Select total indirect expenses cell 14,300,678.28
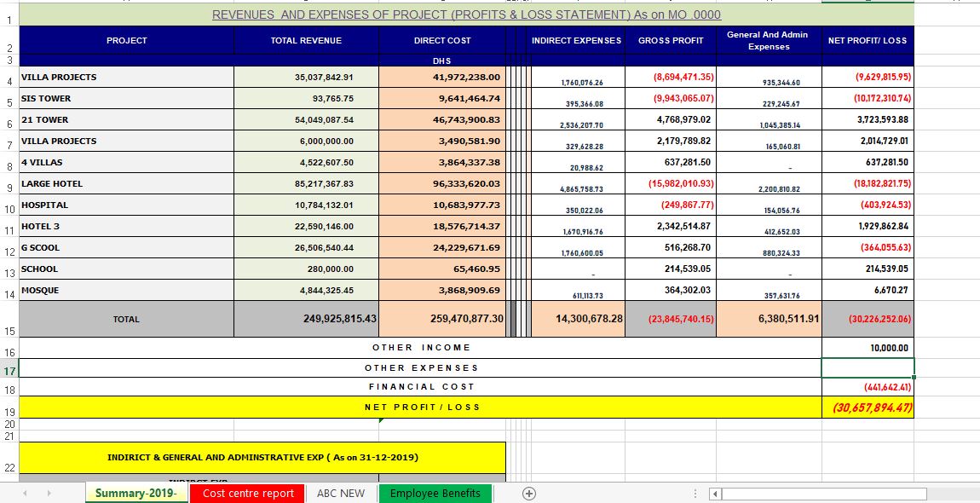The width and height of the screenshot is (980, 503). [578, 319]
